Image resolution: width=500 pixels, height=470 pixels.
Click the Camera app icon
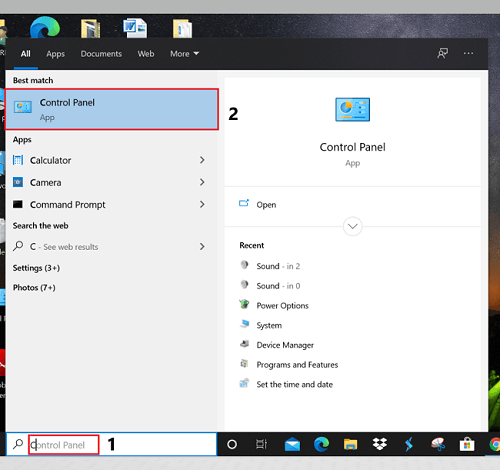coord(18,182)
